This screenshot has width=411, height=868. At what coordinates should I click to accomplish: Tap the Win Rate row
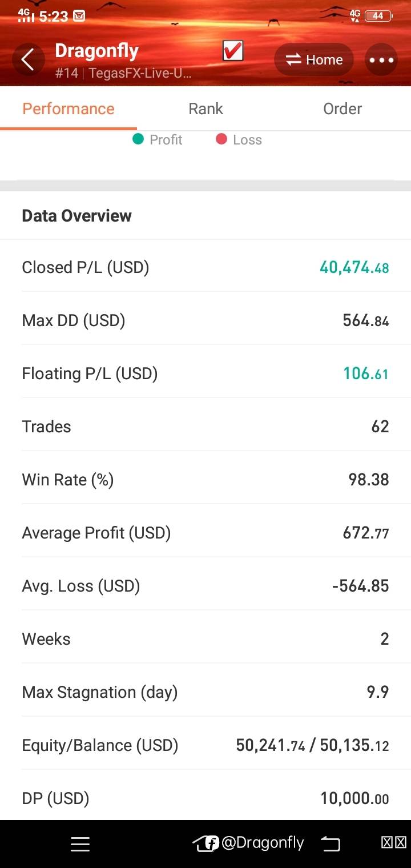pos(205,480)
